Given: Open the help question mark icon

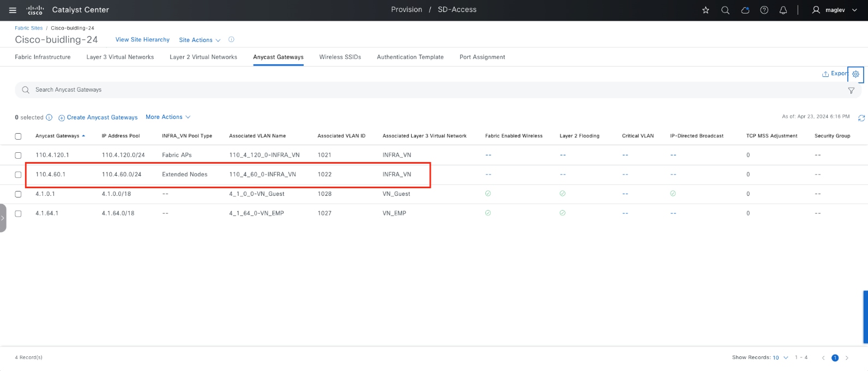Looking at the screenshot, I should [764, 10].
